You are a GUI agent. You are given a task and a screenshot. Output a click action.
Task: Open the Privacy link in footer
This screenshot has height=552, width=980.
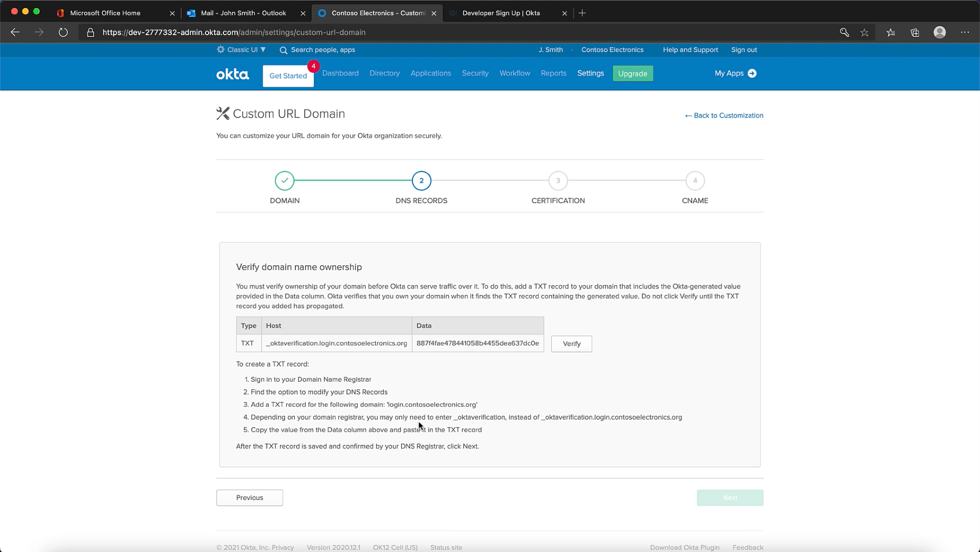point(282,547)
